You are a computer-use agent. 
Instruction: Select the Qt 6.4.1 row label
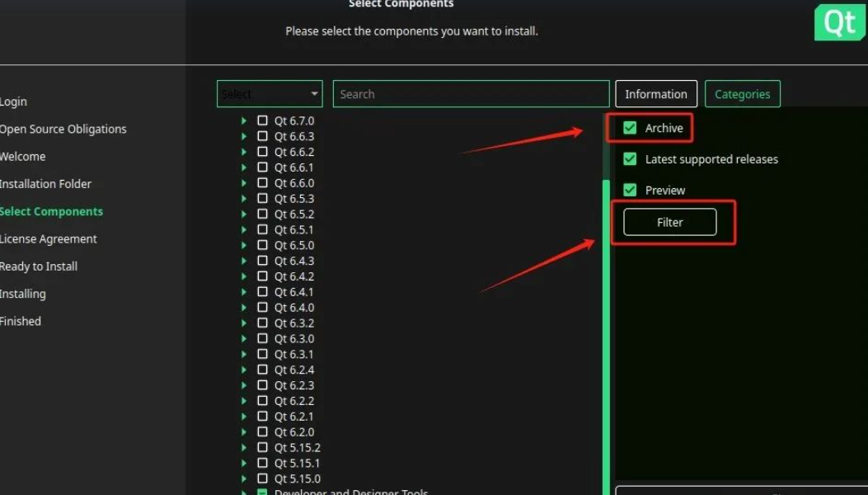(x=294, y=291)
